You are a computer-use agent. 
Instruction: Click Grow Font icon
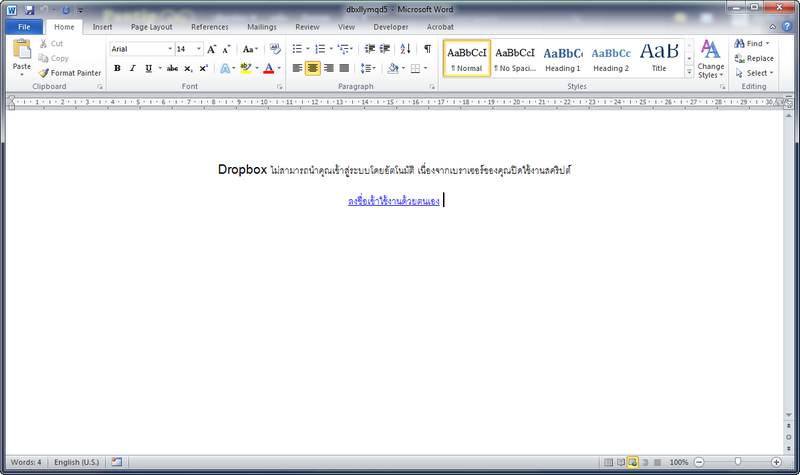click(211, 49)
